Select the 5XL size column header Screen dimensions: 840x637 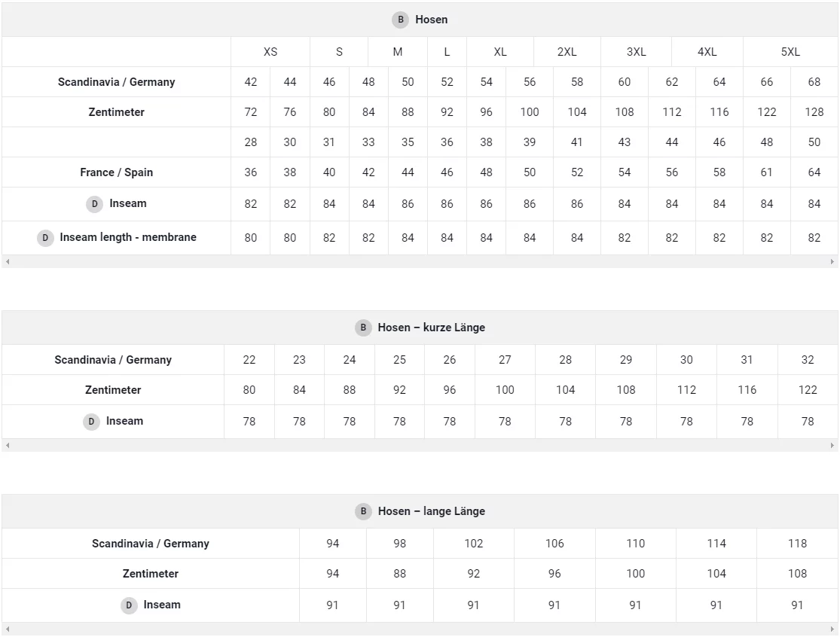pyautogui.click(x=790, y=52)
